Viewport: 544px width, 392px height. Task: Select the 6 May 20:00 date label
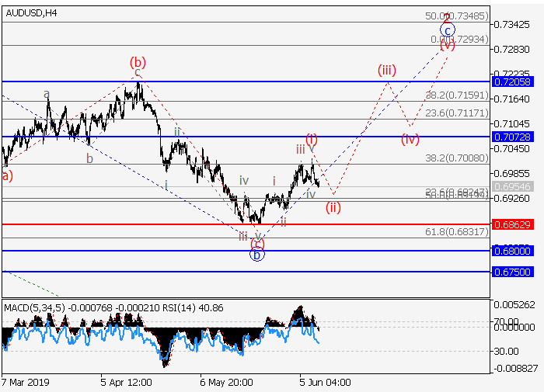226,383
